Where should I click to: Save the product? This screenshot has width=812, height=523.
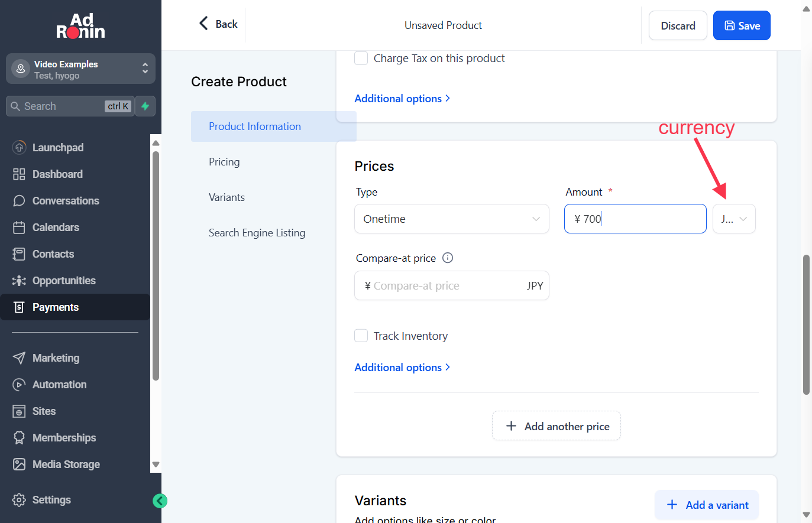742,26
